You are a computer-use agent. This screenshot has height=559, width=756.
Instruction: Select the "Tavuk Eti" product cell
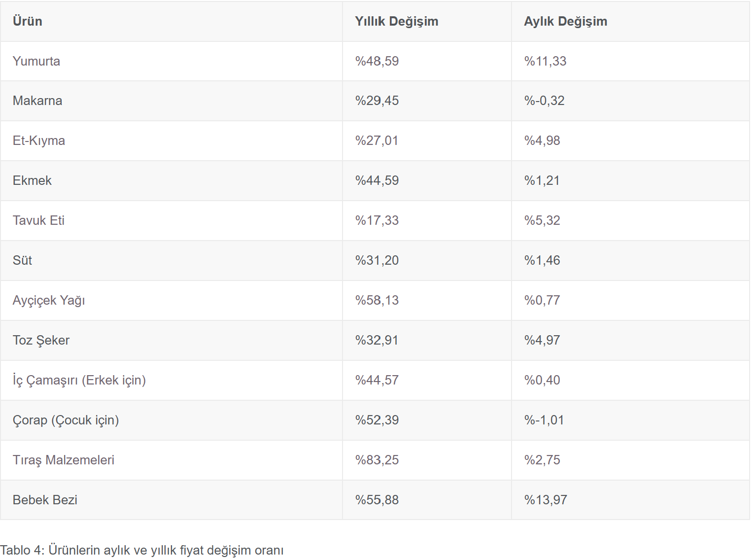pos(38,220)
